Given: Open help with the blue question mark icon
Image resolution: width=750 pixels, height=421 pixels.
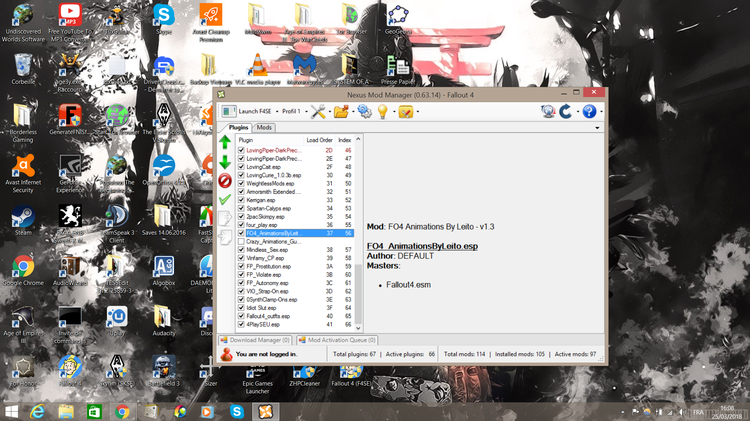Looking at the screenshot, I should pyautogui.click(x=589, y=111).
